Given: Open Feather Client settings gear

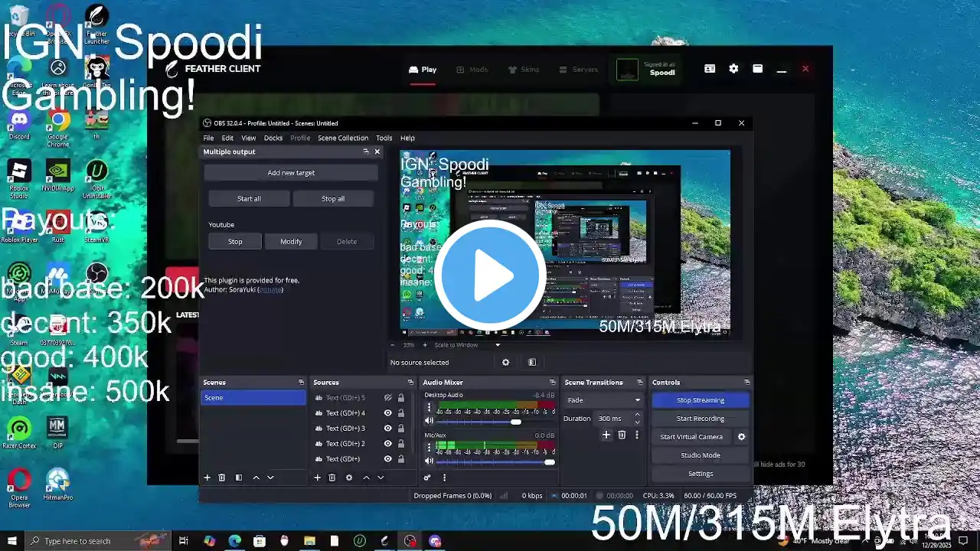Looking at the screenshot, I should tap(733, 69).
